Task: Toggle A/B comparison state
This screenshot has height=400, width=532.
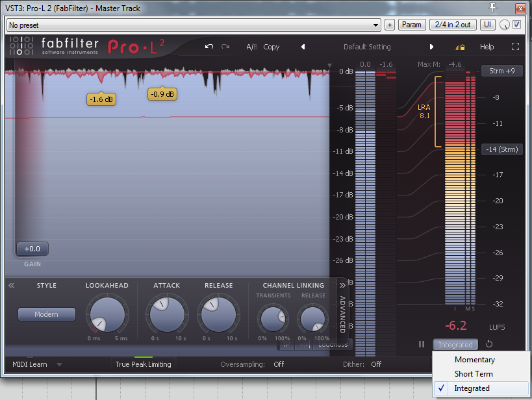Action: point(252,47)
